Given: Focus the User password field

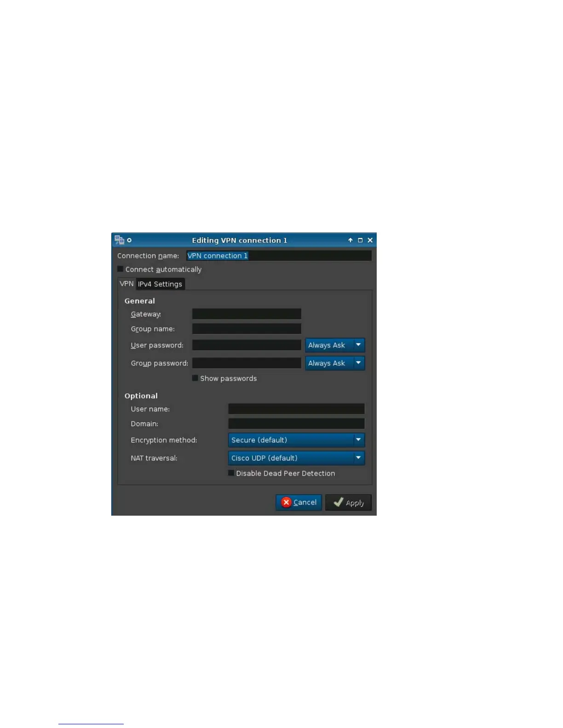Looking at the screenshot, I should click(x=247, y=345).
